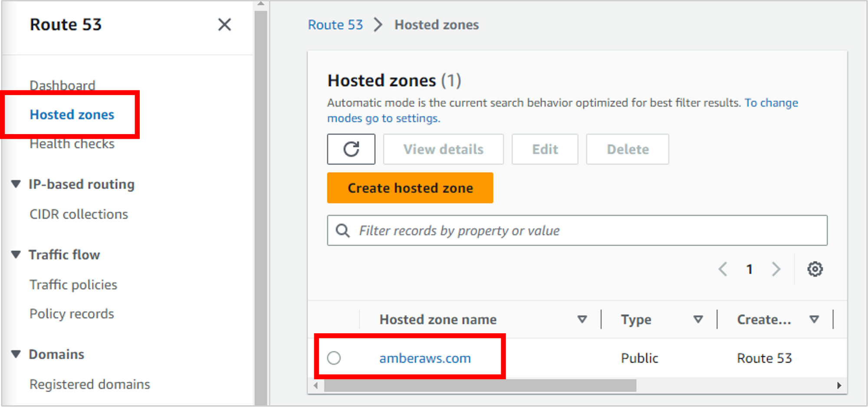
Task: Click the 'Hosted zones' breadcrumb text
Action: [x=437, y=25]
